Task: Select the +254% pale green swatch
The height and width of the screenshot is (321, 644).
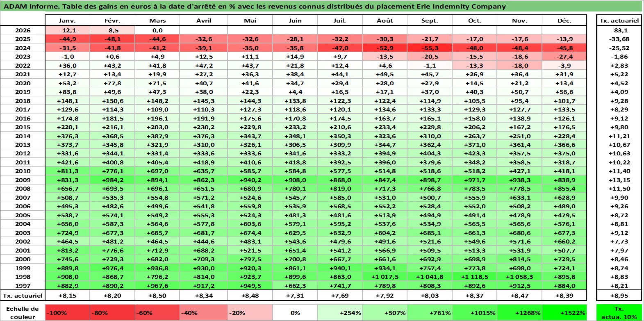Action: pyautogui.click(x=340, y=312)
